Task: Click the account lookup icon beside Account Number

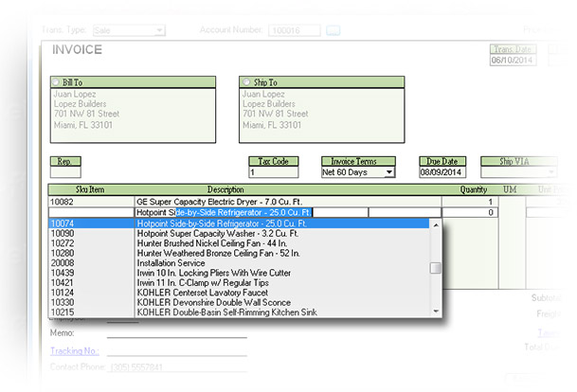Action: (x=333, y=30)
